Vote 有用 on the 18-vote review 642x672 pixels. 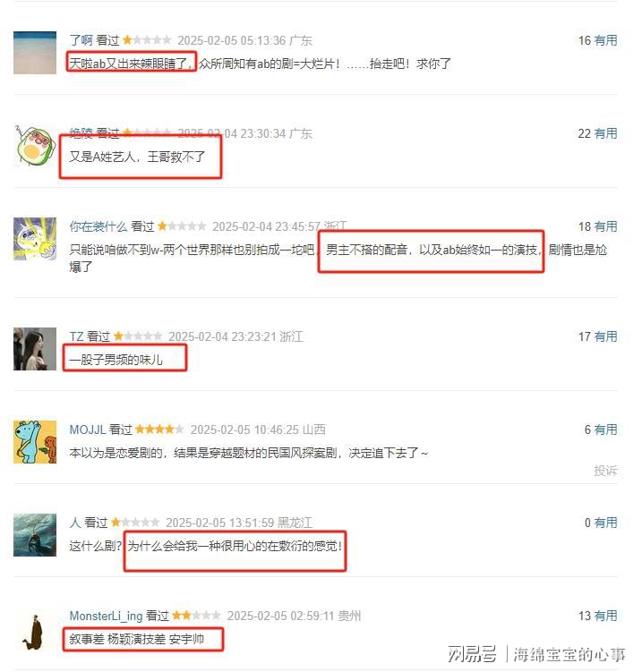click(605, 226)
